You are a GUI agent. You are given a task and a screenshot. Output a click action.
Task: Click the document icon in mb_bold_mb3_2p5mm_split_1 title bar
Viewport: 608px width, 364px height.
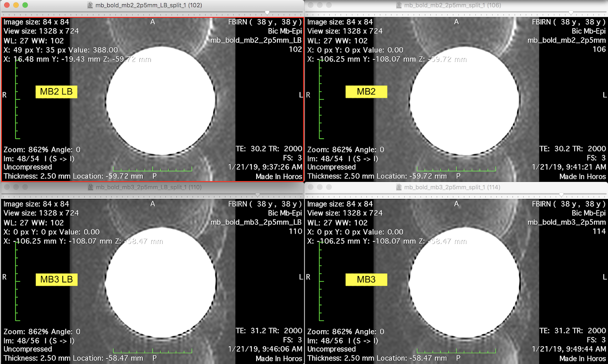(x=399, y=187)
